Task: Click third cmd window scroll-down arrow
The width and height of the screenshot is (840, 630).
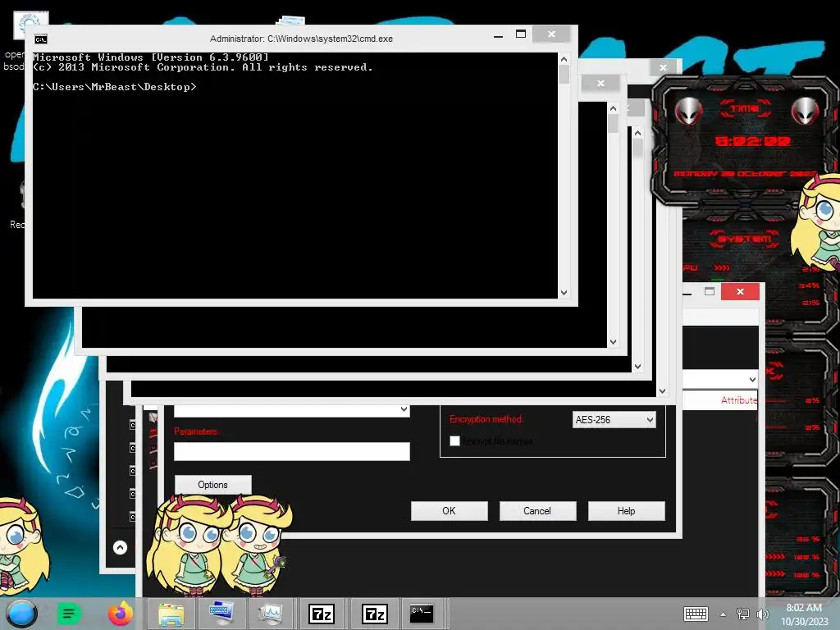Action: (x=637, y=367)
